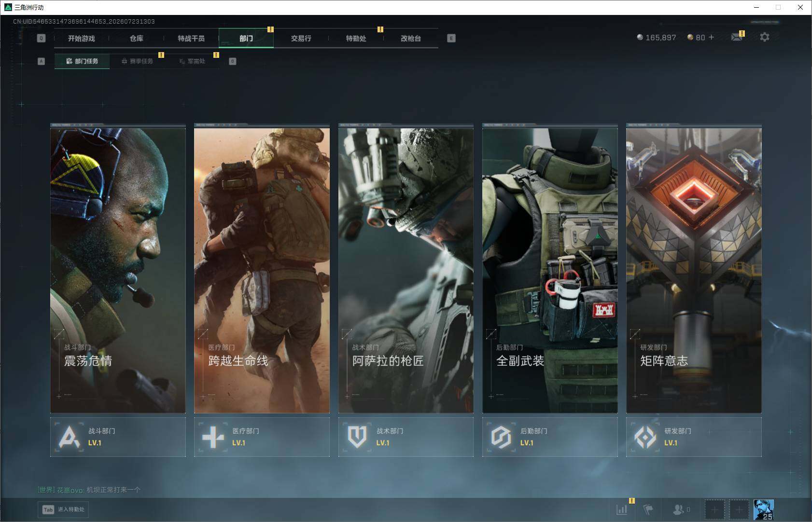Open the 特战干员 tab
The height and width of the screenshot is (522, 812).
tap(191, 38)
